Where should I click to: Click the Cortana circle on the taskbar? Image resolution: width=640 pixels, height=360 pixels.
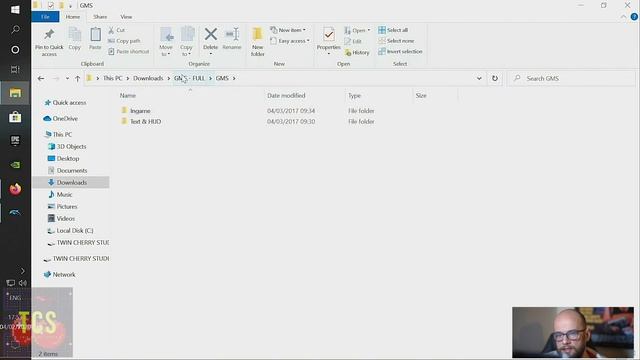point(15,50)
